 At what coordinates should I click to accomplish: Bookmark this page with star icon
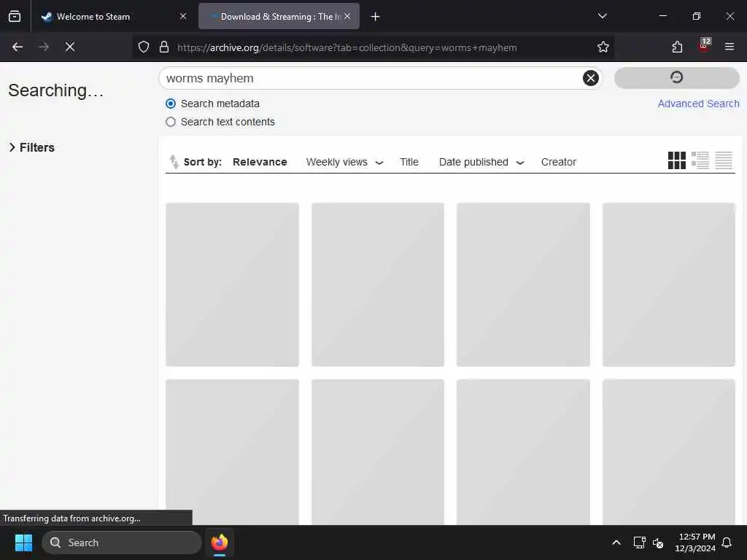point(603,47)
